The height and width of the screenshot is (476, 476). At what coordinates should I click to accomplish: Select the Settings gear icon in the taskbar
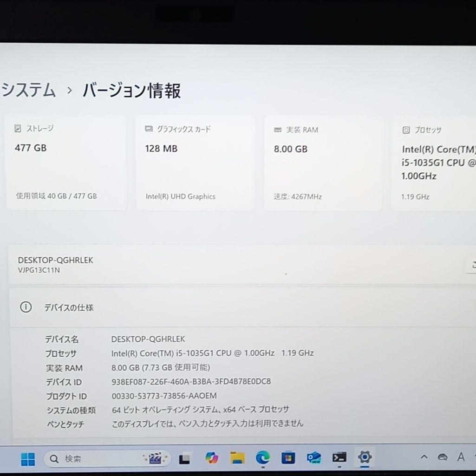[365, 458]
